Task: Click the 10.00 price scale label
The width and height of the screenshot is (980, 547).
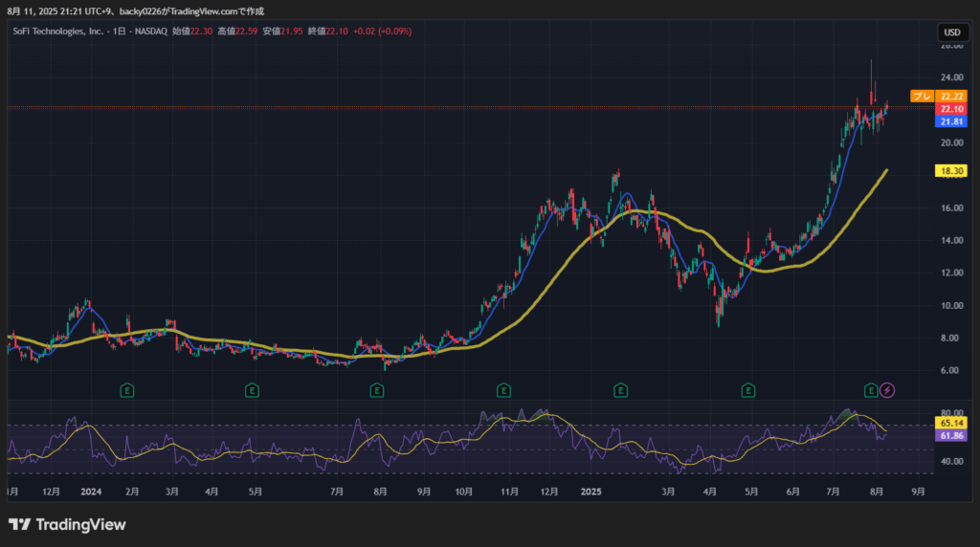Action: point(952,305)
